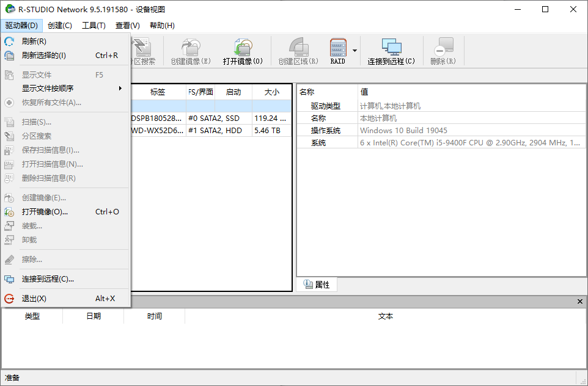Screen dimensions: 588x386
Task: Close the log panel with the X
Action: click(x=579, y=301)
